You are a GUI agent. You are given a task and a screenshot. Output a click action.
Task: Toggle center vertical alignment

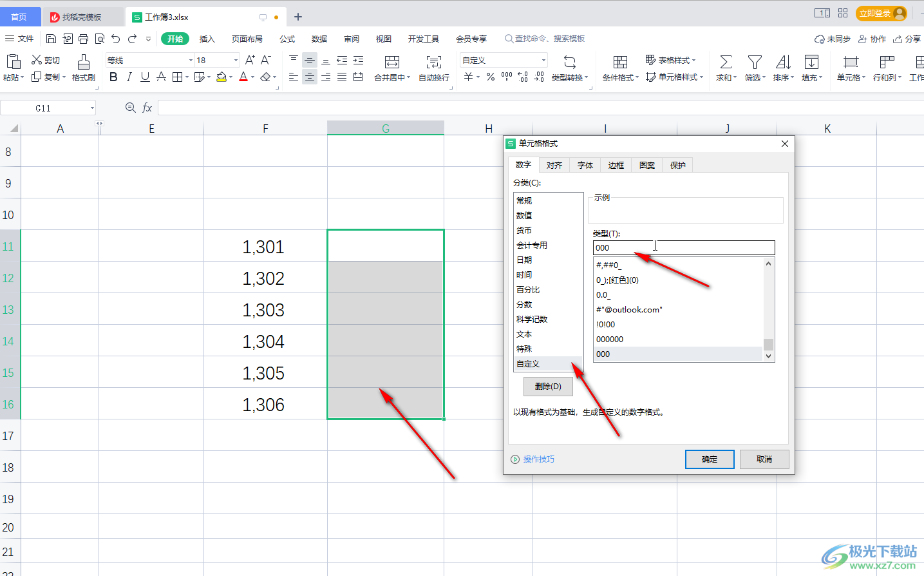pos(310,61)
